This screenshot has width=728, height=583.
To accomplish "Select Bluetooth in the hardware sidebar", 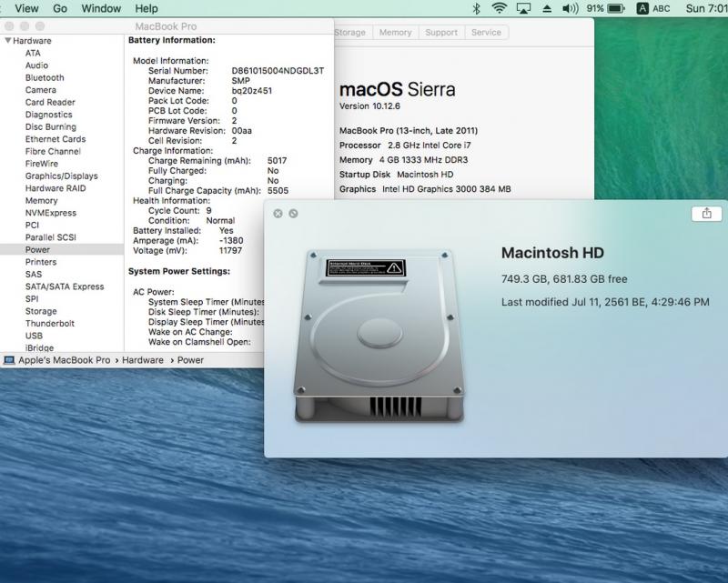I will tap(45, 77).
